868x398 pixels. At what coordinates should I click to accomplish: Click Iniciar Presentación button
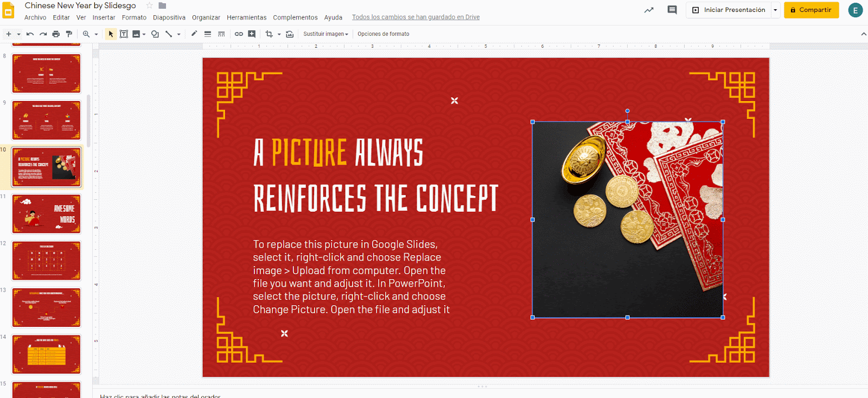729,10
